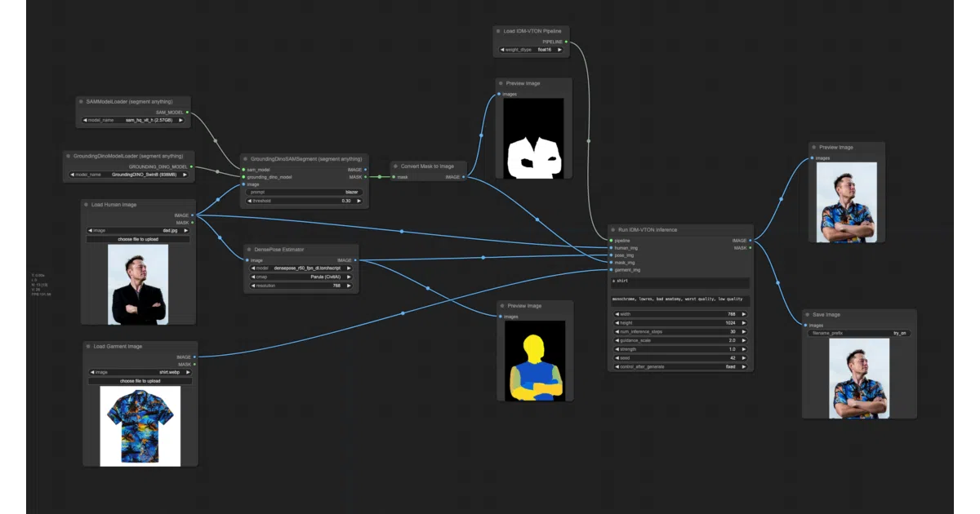
Task: Click the green pipeline input socket
Action: tap(611, 241)
